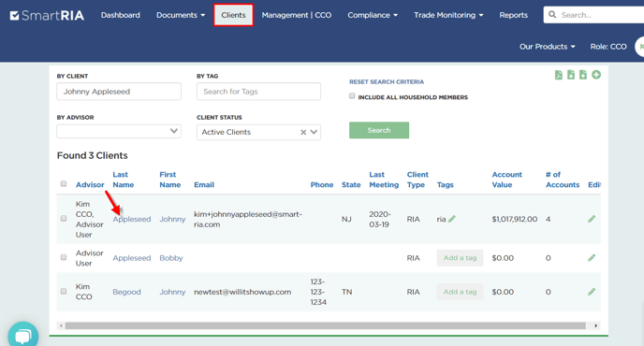Add a tag to Johnny Begood
Viewport: 644px width, 346px height.
460,292
